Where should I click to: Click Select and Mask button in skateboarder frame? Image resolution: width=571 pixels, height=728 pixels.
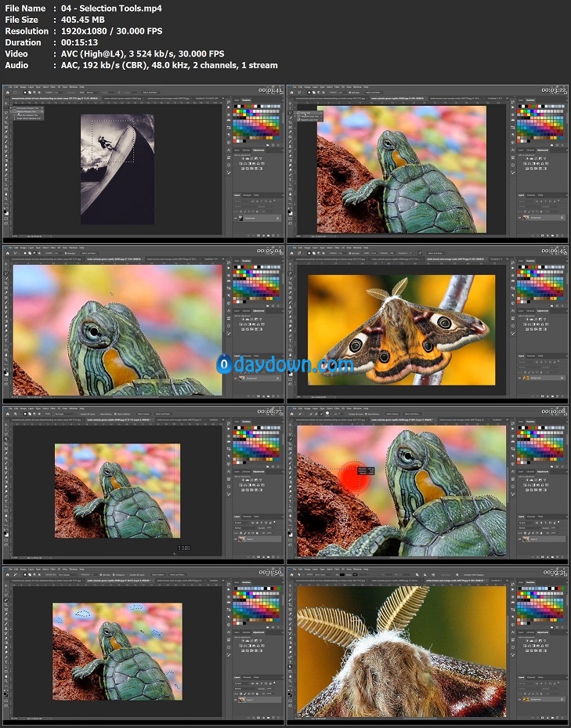pos(151,92)
